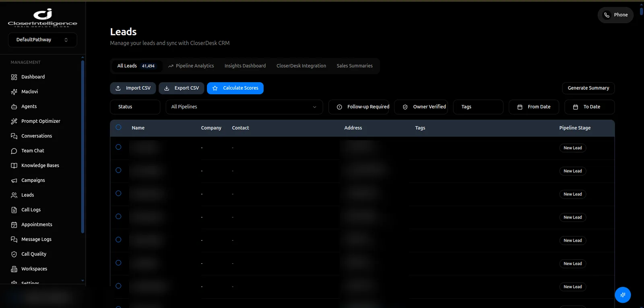
Task: Click the Prompt Optimizer wand icon
Action: [x=14, y=121]
